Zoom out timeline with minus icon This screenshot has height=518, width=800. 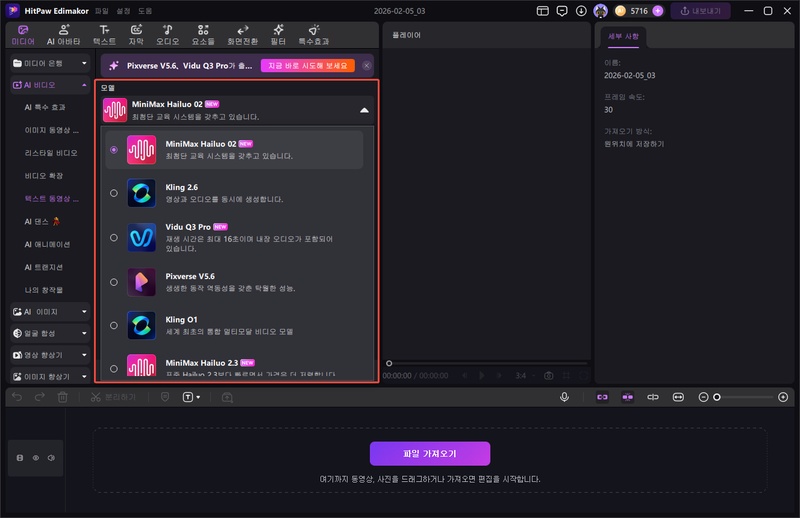[x=703, y=397]
